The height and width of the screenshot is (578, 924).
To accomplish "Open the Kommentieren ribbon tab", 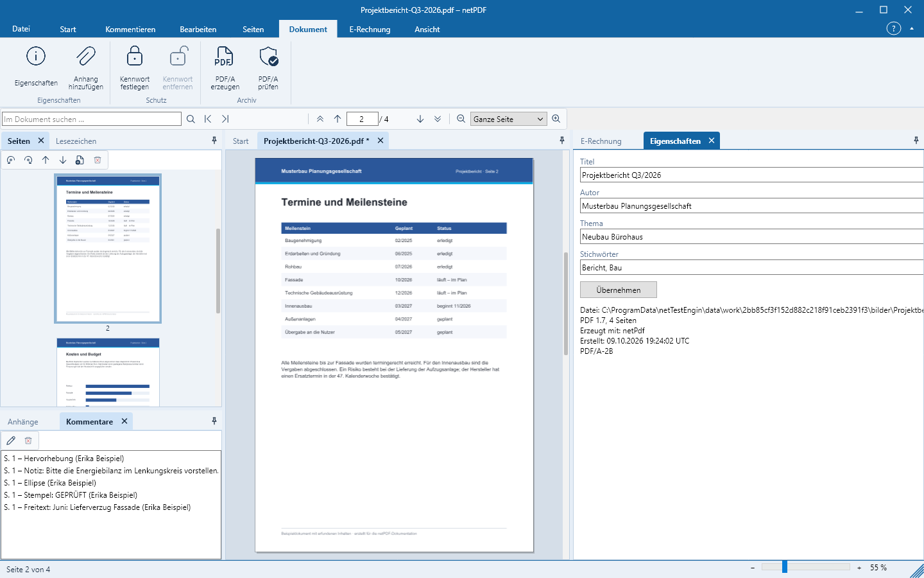I will point(130,29).
